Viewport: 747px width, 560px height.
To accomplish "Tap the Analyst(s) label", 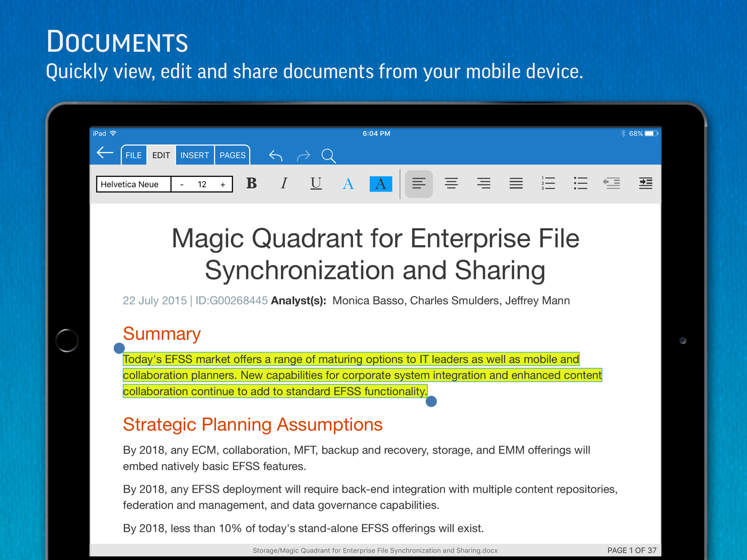I will coord(299,301).
